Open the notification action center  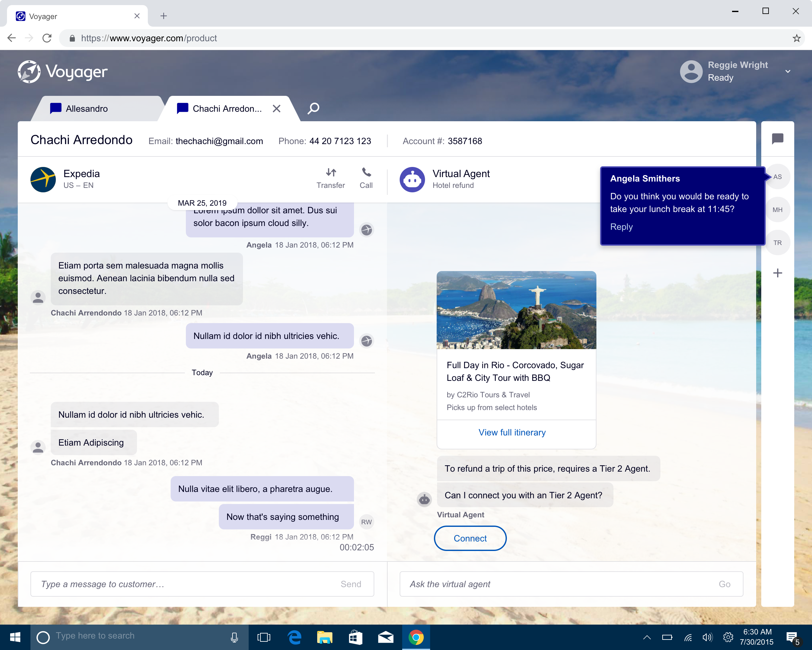coord(793,637)
